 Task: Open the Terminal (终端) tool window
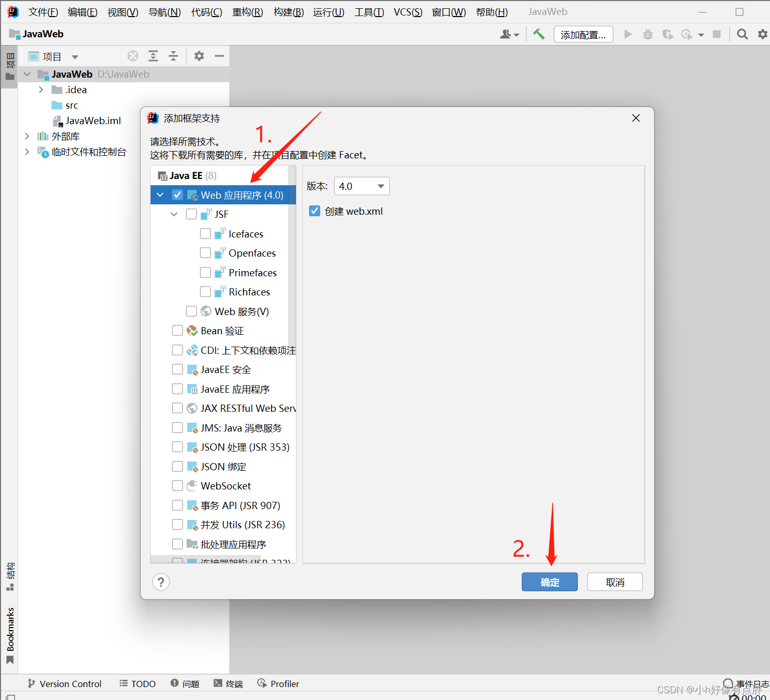point(228,684)
